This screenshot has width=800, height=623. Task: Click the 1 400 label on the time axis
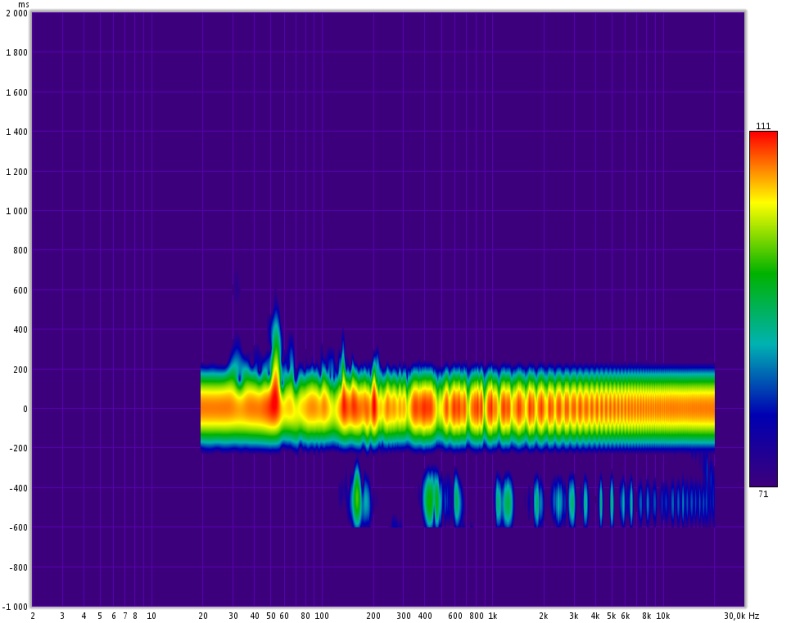tap(15, 132)
